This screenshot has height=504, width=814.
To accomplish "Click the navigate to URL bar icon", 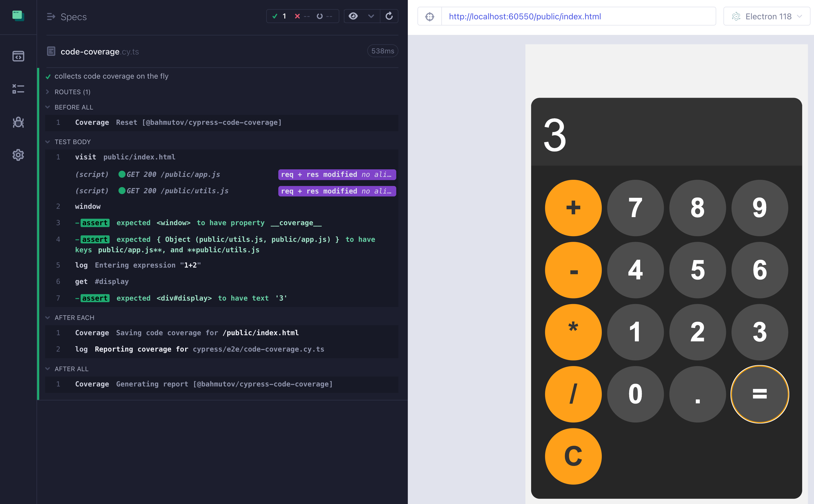I will (430, 16).
